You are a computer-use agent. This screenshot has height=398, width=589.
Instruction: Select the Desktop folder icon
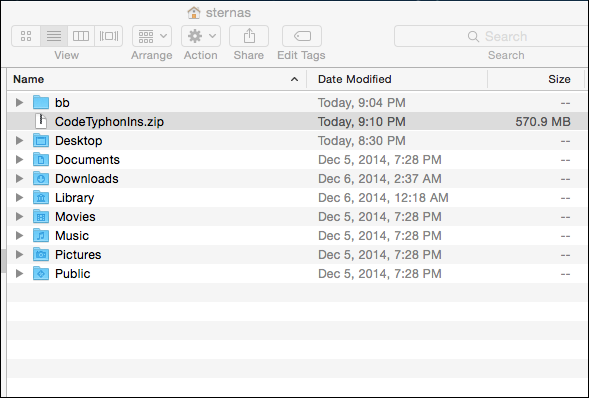pos(41,140)
